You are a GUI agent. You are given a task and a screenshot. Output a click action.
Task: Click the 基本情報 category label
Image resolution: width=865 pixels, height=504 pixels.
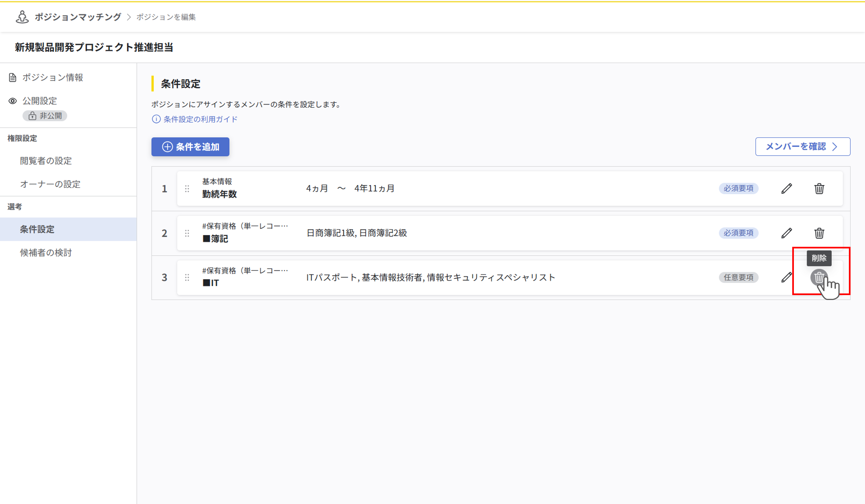[217, 181]
